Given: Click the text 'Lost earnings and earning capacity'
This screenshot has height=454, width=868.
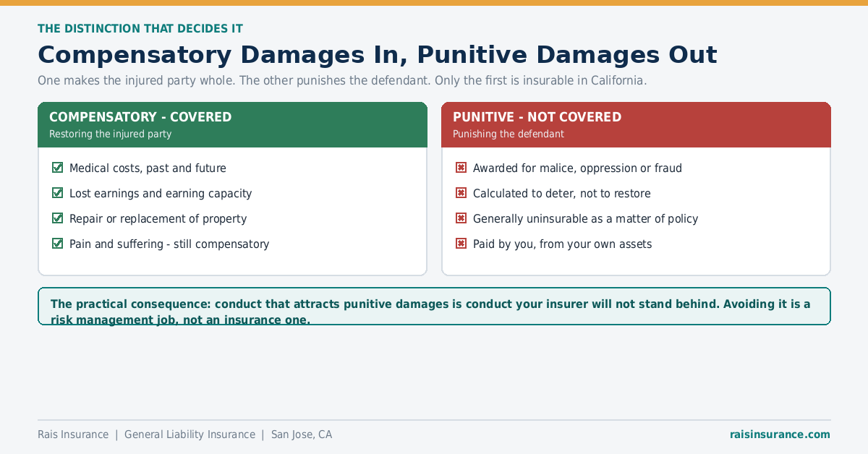Looking at the screenshot, I should [161, 194].
